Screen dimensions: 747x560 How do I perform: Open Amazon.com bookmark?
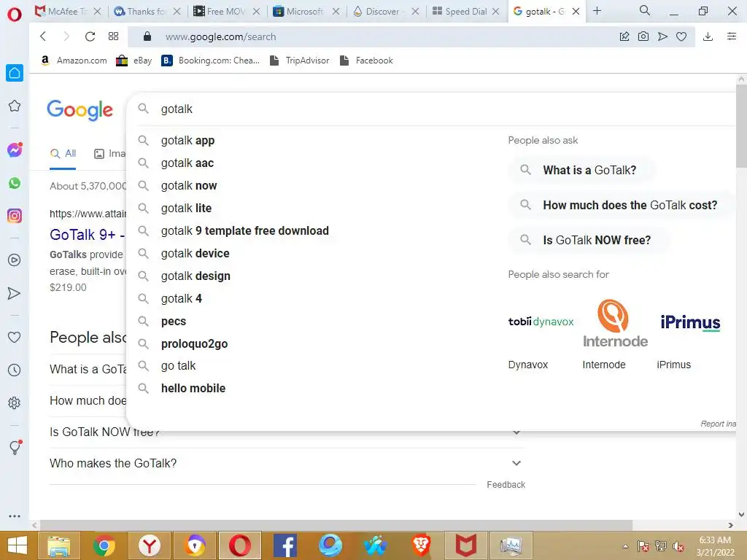pyautogui.click(x=74, y=61)
